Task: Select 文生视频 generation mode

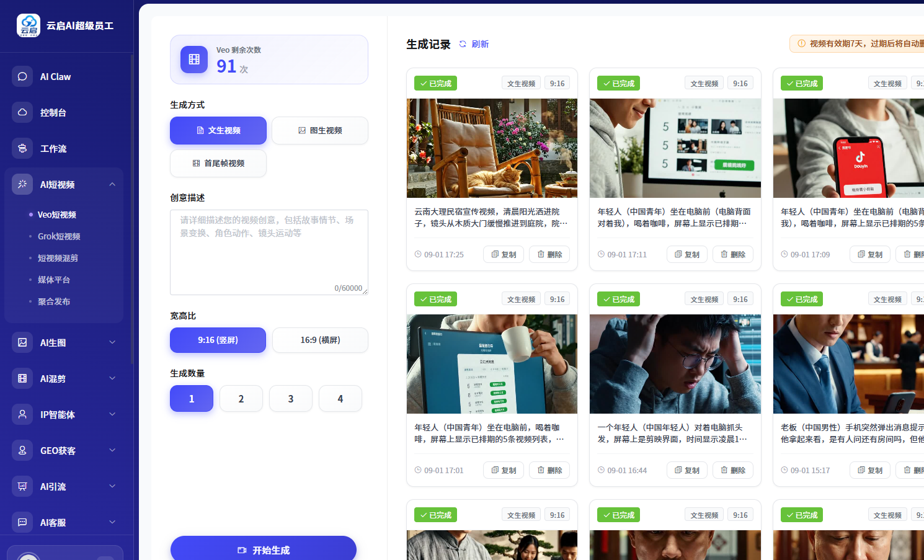Action: [218, 130]
